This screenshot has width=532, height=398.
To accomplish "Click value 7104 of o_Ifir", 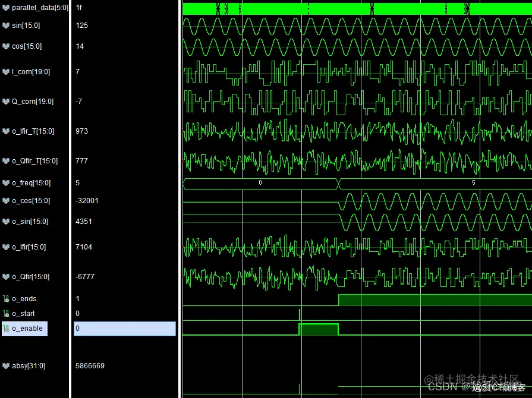I will tap(84, 247).
